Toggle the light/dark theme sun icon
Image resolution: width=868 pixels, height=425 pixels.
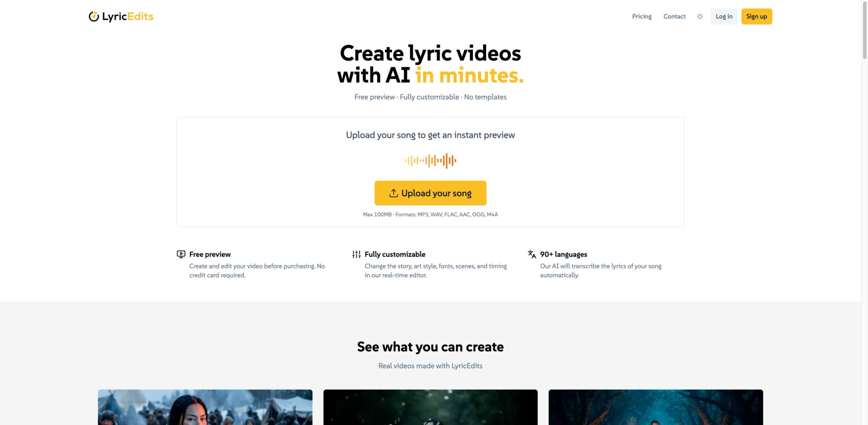[700, 17]
